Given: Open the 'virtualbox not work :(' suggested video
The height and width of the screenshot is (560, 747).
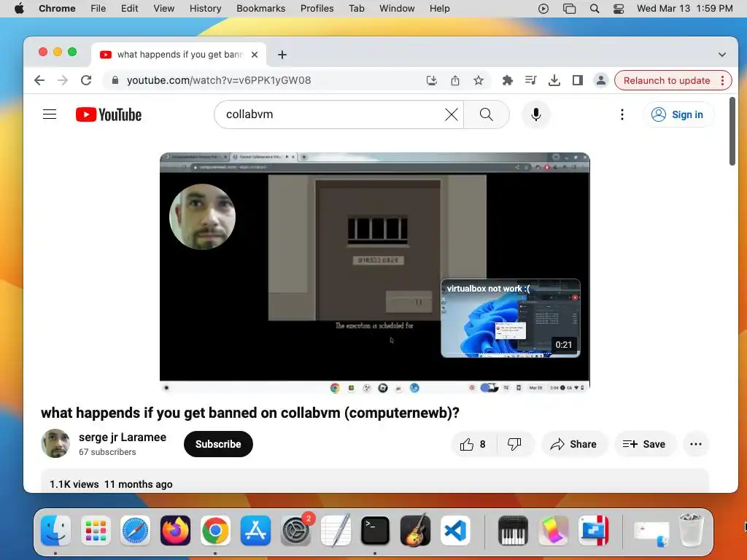Looking at the screenshot, I should point(510,318).
